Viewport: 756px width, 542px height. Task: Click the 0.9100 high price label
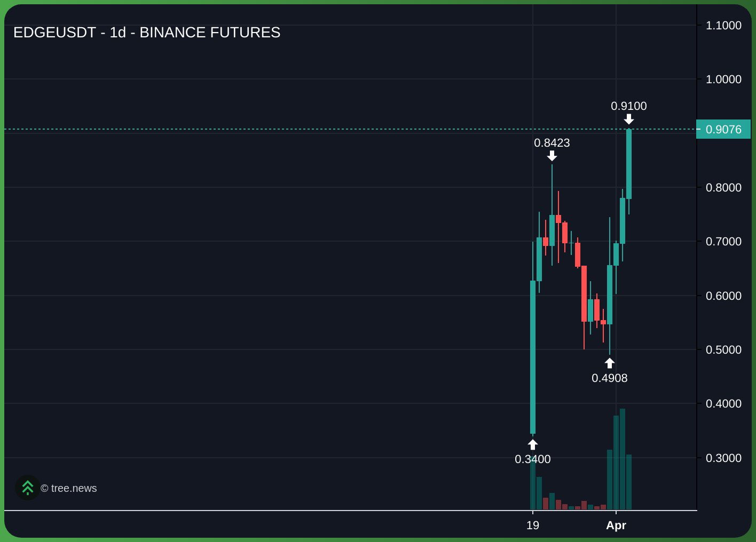pyautogui.click(x=629, y=106)
